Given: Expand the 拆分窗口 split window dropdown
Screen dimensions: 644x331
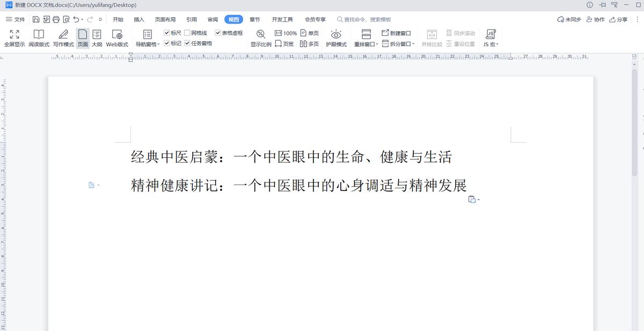Looking at the screenshot, I should pos(398,43).
